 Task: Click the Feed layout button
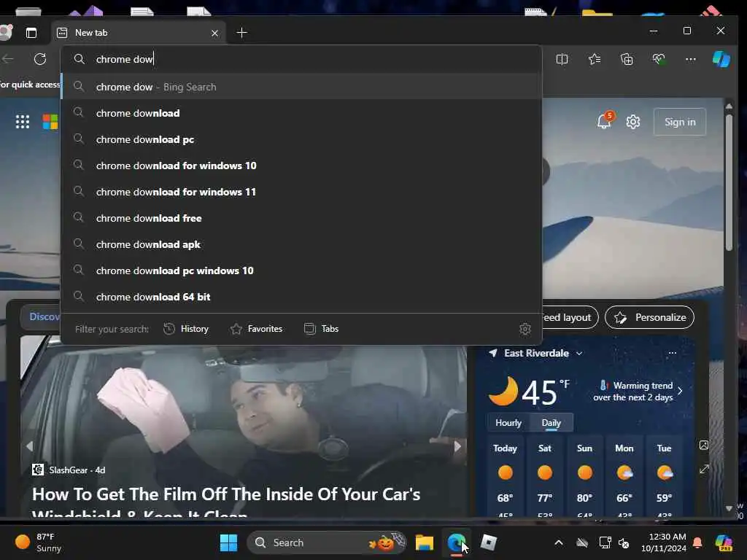point(570,317)
